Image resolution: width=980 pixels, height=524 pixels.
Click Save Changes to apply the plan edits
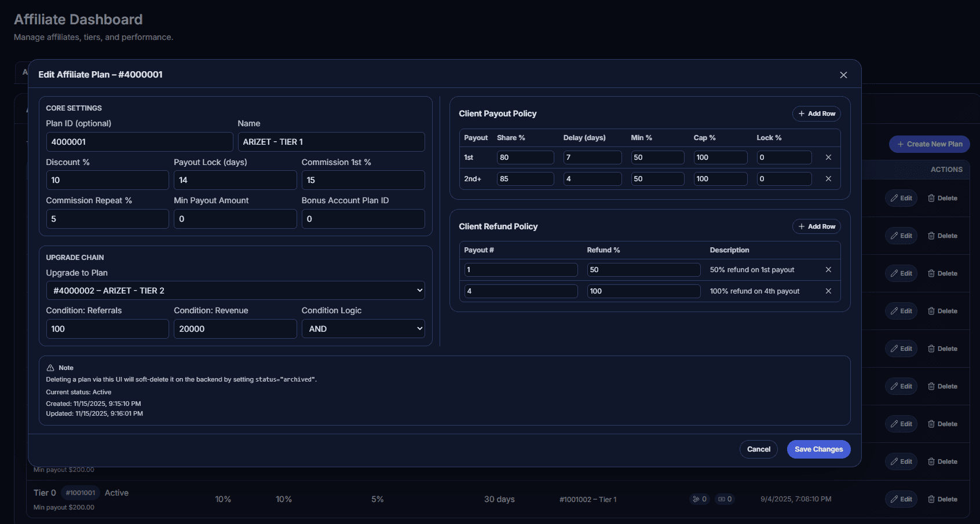coord(818,449)
